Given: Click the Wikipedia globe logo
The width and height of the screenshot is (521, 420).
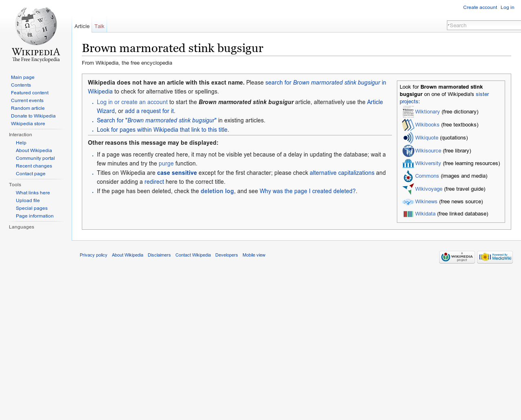Looking at the screenshot, I should coord(36,35).
